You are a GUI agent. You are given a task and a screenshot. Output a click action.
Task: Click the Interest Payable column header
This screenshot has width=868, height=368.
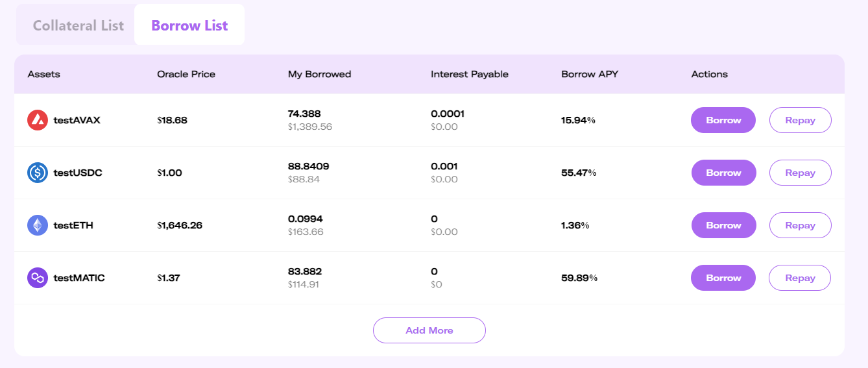(x=470, y=74)
